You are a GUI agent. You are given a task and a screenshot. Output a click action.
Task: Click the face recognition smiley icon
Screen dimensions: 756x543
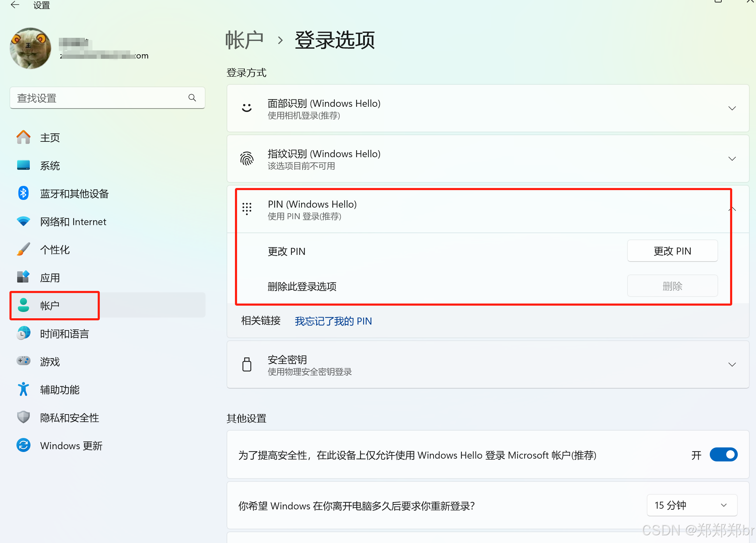tap(247, 108)
